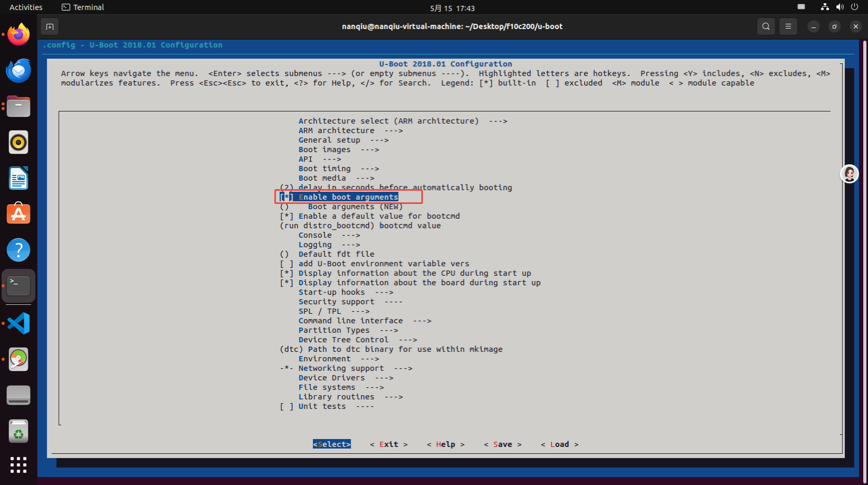Open Boot timing submenu
Viewport: 868px width, 485px height.
point(339,169)
